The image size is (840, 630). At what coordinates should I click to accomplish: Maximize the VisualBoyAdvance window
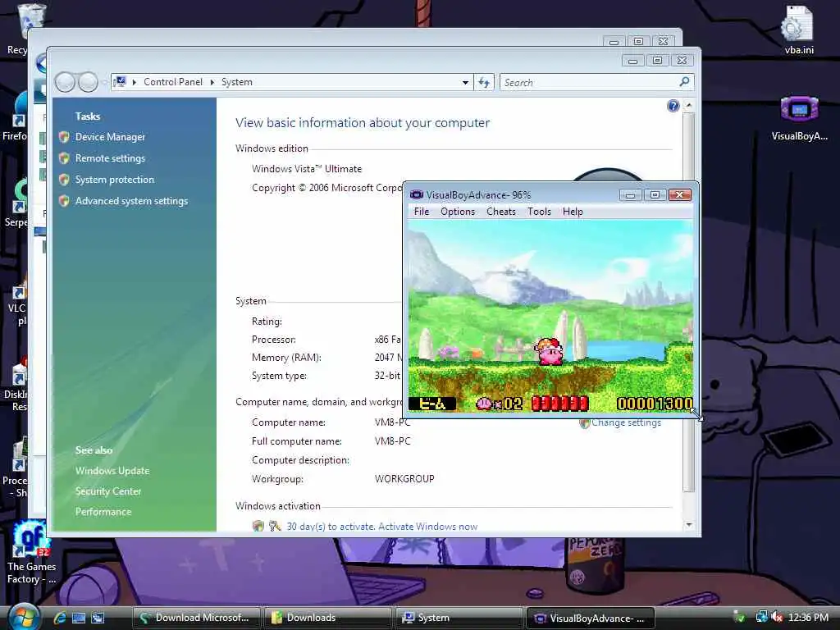[x=655, y=195]
